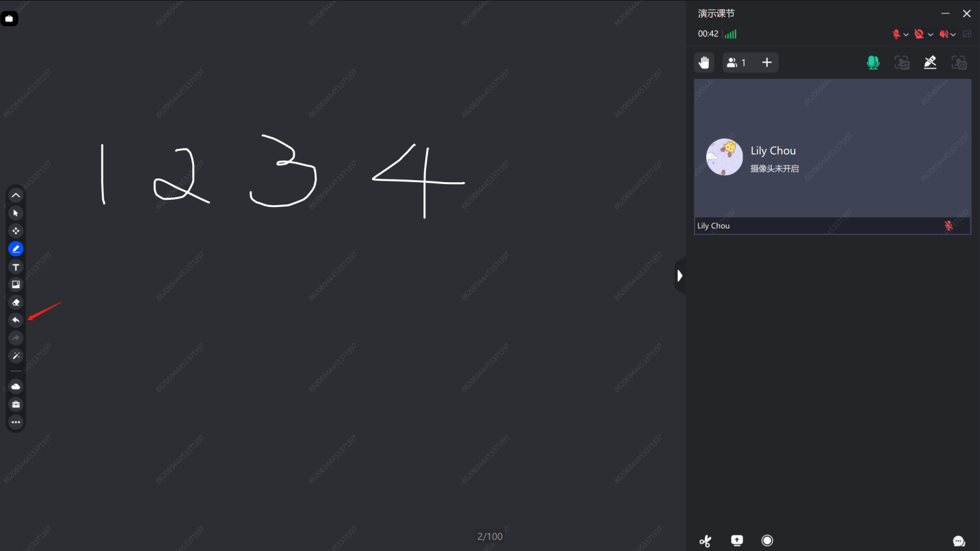This screenshot has width=980, height=551.
Task: Click the 演示课节 class title
Action: (716, 13)
